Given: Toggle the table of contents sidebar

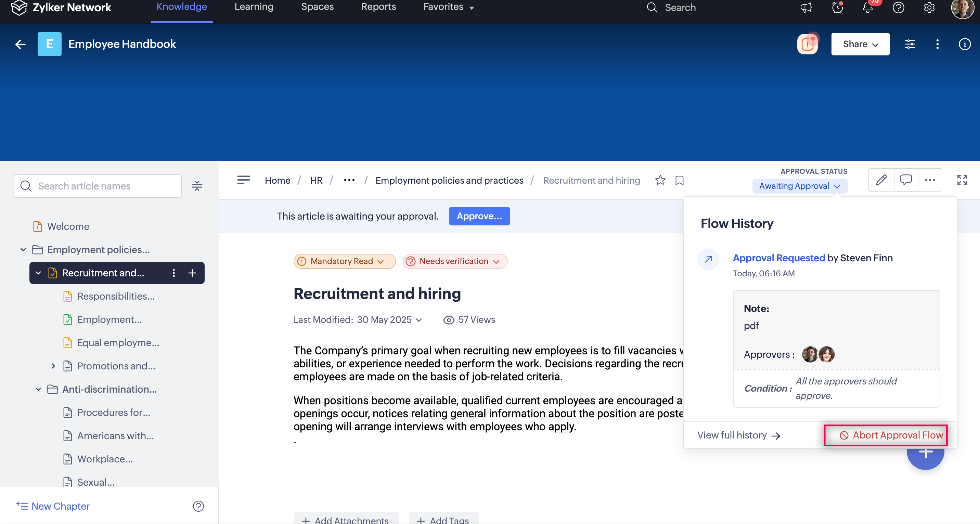Looking at the screenshot, I should tap(244, 180).
